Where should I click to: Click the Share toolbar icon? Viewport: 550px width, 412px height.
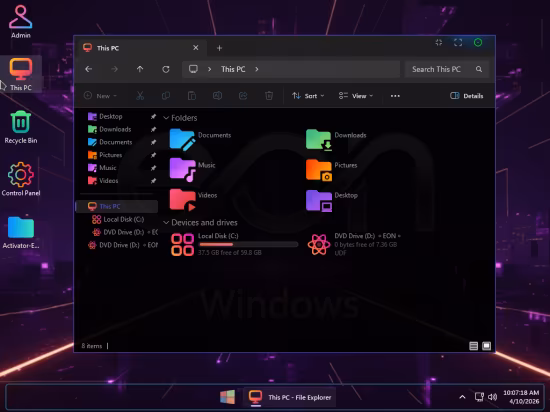point(243,95)
